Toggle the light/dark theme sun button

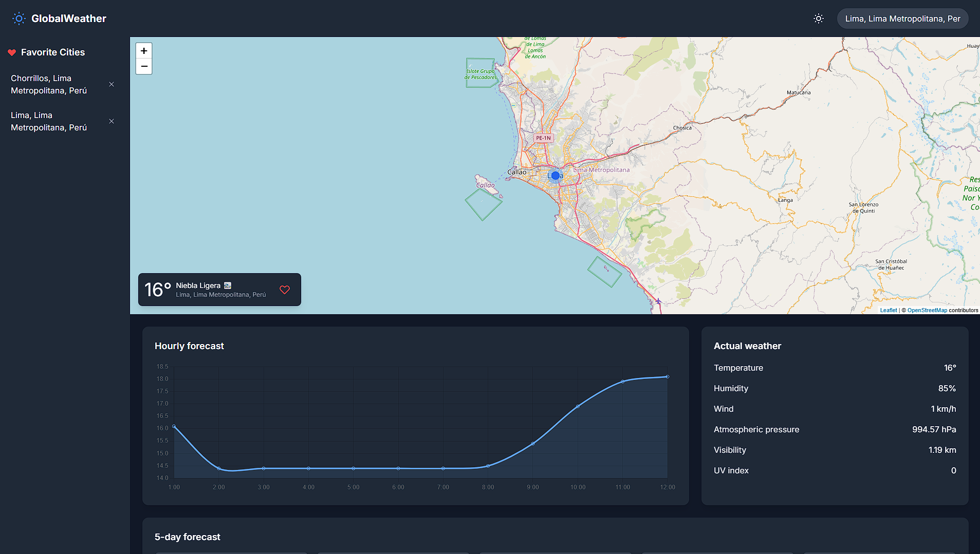tap(819, 18)
